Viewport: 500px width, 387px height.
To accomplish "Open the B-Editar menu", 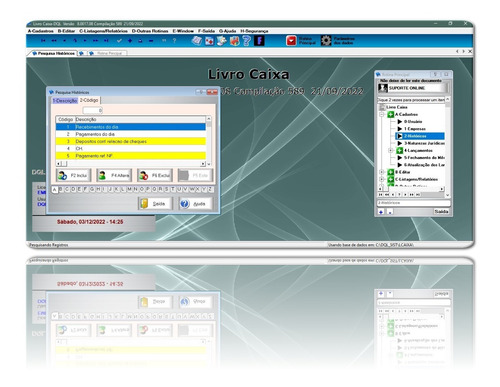I will [x=66, y=31].
